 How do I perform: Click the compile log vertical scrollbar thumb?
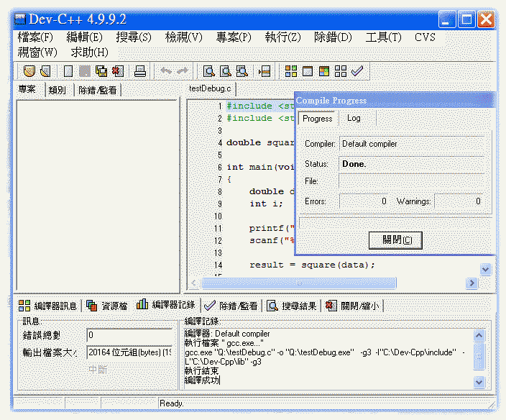[479, 356]
